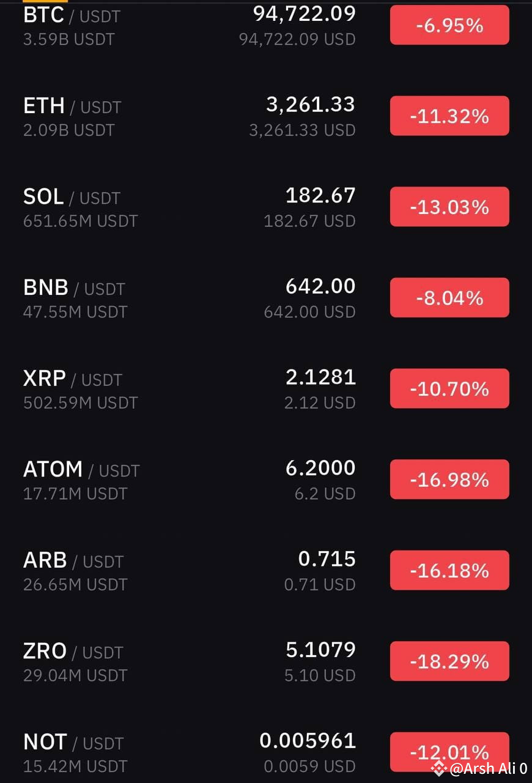532x783 pixels.
Task: Open the NOT / USDT pair
Action: [x=266, y=752]
